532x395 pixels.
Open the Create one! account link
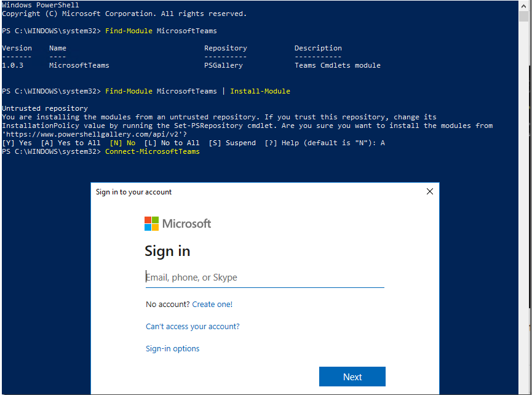212,304
